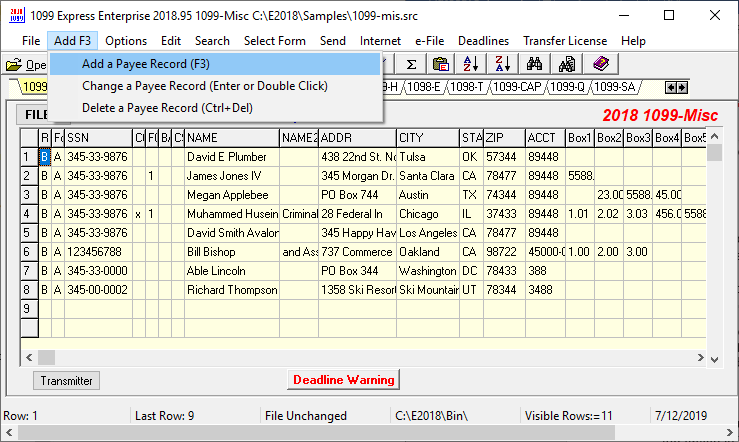Select row header number 7
Image resolution: width=739 pixels, height=442 pixels.
click(29, 271)
